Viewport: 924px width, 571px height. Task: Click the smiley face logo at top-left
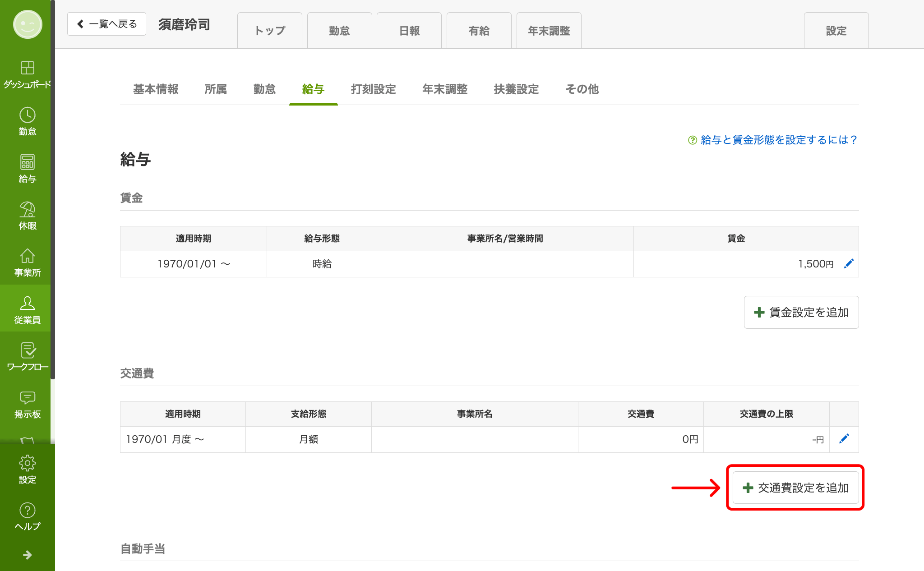pos(27,24)
